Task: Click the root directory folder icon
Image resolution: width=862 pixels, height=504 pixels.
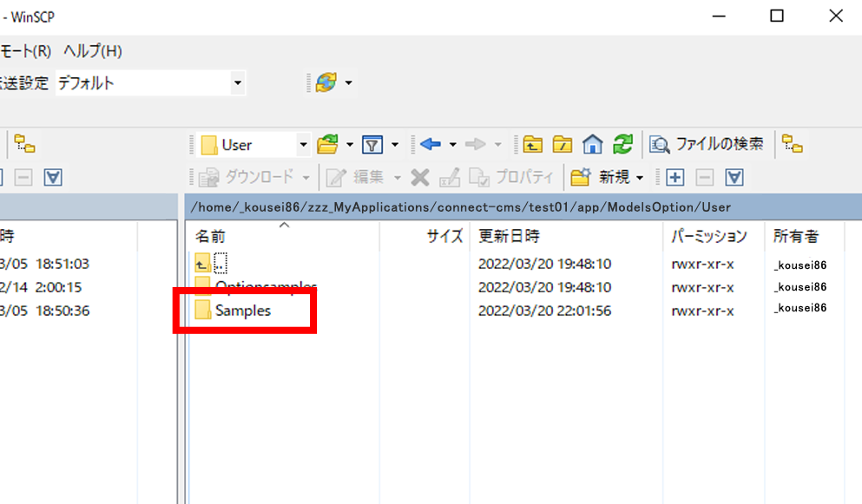Action: coord(562,144)
